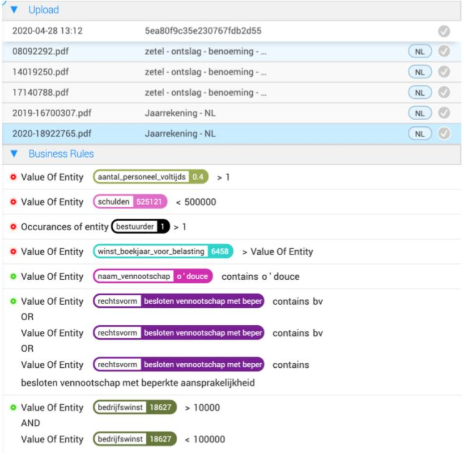464x453 pixels.
Task: Click checkmark icon for 2020-18922765.pdf
Action: pos(444,133)
